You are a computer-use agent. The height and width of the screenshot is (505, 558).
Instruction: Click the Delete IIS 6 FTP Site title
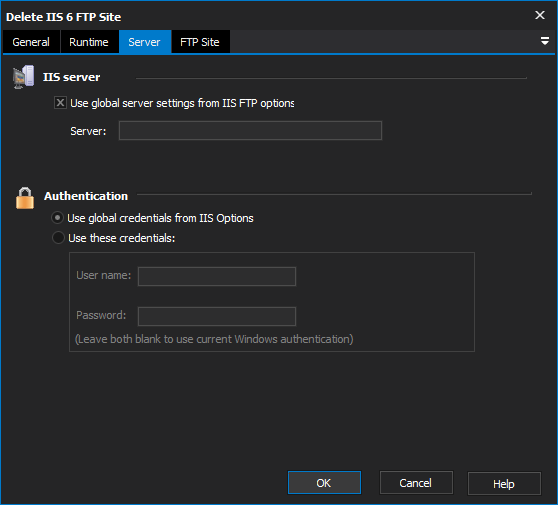click(x=63, y=17)
